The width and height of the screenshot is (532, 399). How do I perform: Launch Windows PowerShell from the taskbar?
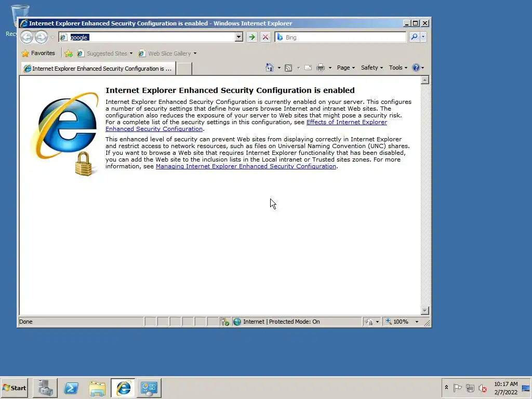(x=71, y=388)
